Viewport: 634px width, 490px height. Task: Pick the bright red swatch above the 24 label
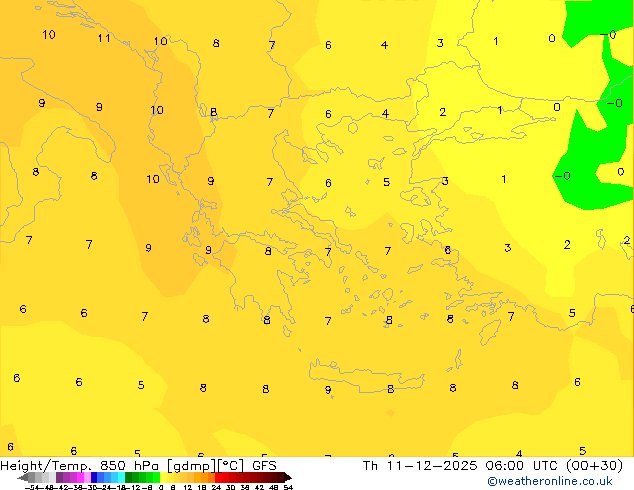tap(219, 477)
